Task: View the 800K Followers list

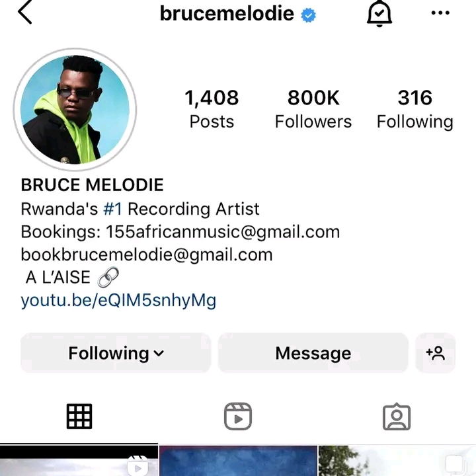Action: [313, 108]
